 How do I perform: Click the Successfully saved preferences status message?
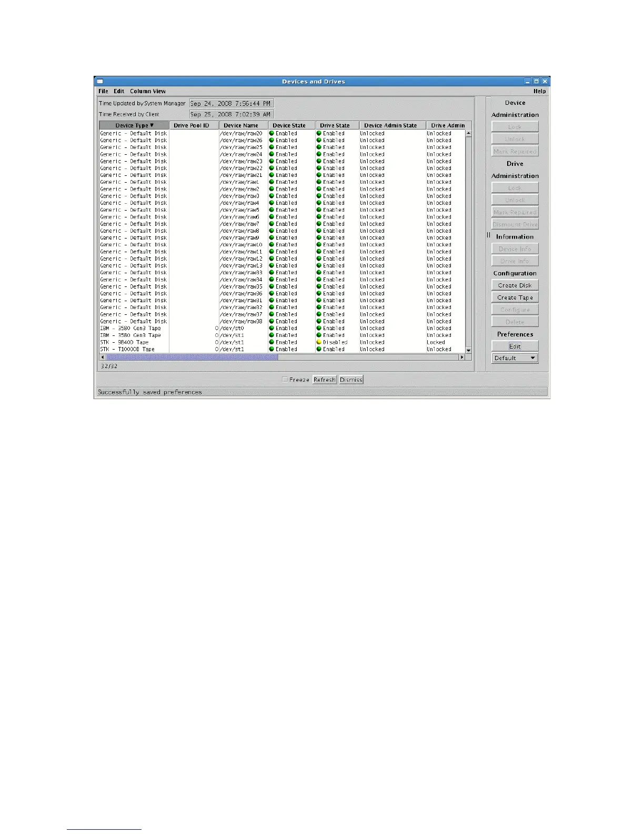coord(150,392)
